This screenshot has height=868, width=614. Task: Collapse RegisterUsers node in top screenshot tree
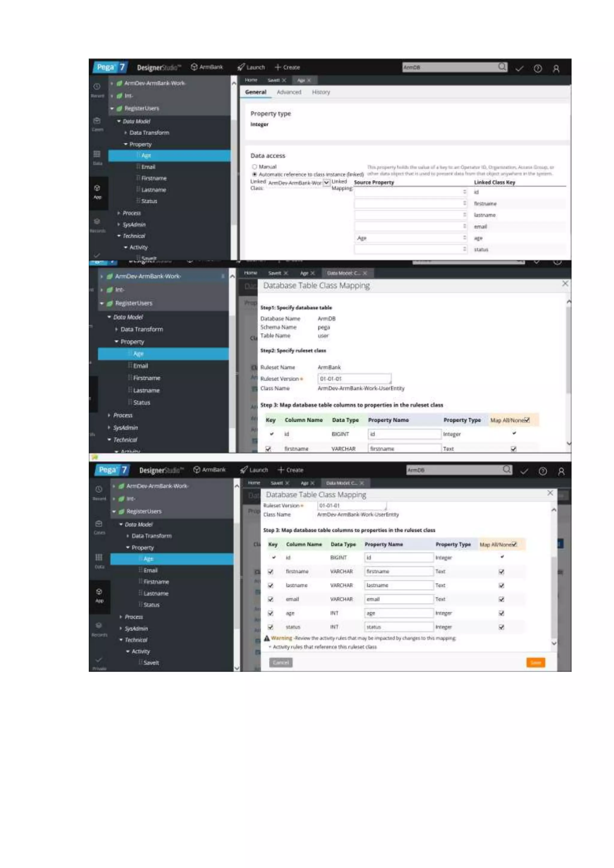pos(112,108)
